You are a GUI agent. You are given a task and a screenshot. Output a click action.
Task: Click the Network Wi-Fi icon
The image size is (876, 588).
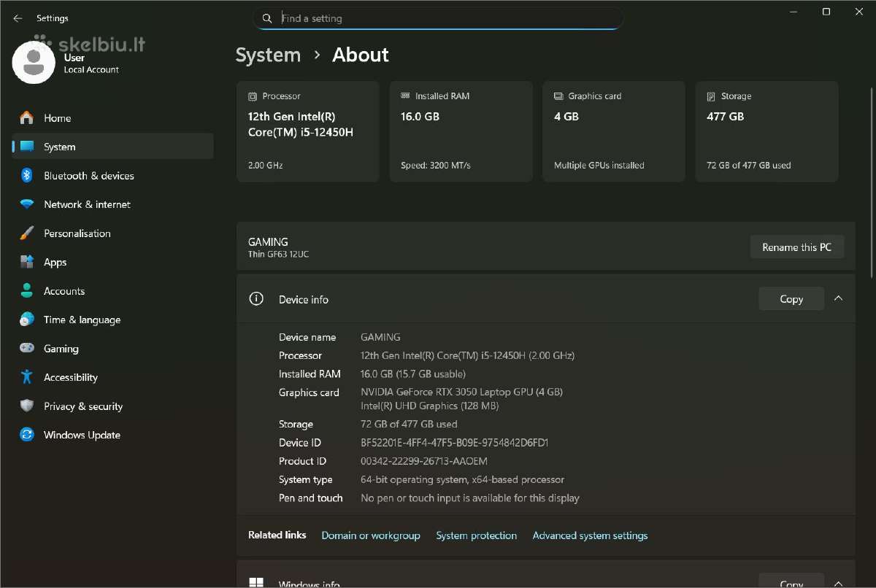(x=27, y=204)
